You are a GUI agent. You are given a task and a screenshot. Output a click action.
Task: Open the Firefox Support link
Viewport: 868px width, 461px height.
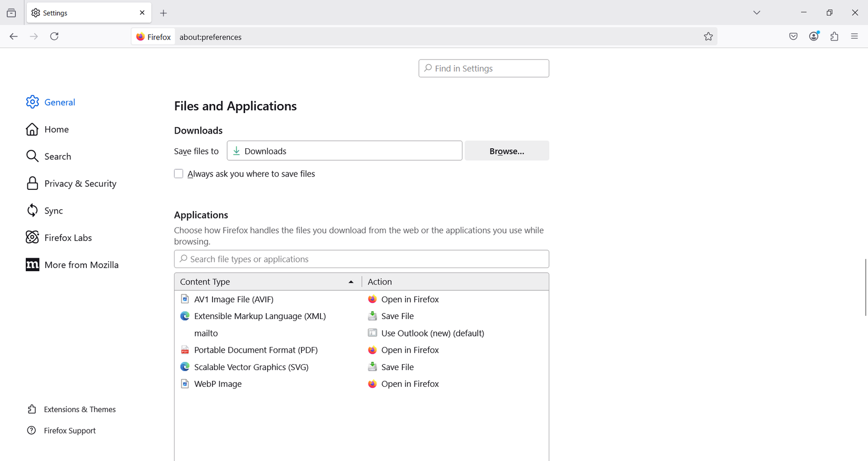pos(69,431)
